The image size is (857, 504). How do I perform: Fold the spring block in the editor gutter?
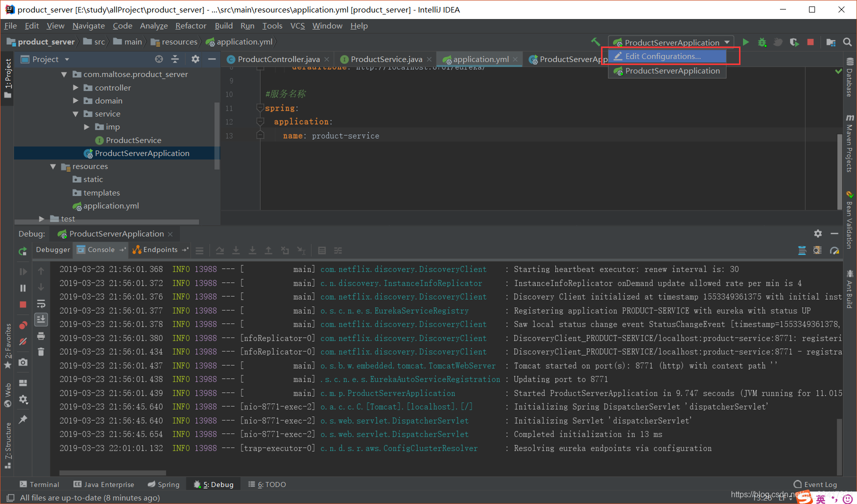pos(260,107)
